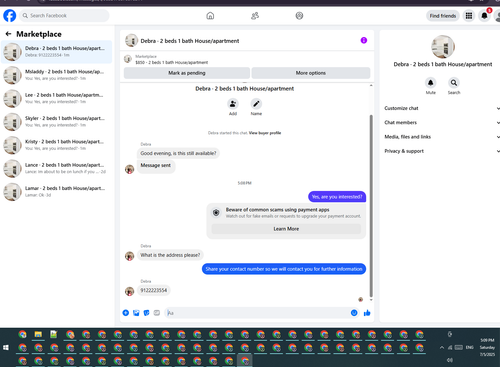500x367 pixels.
Task: Expand the Privacy & support section
Action: (442, 151)
